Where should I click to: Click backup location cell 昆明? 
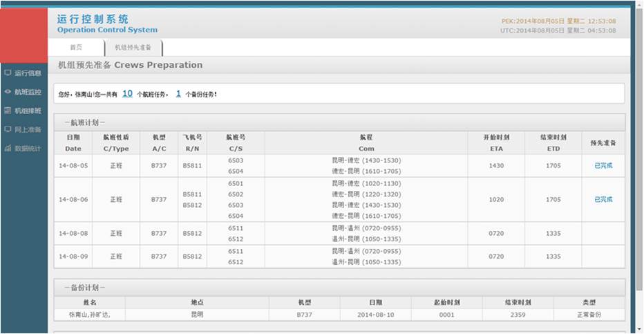pos(197,315)
